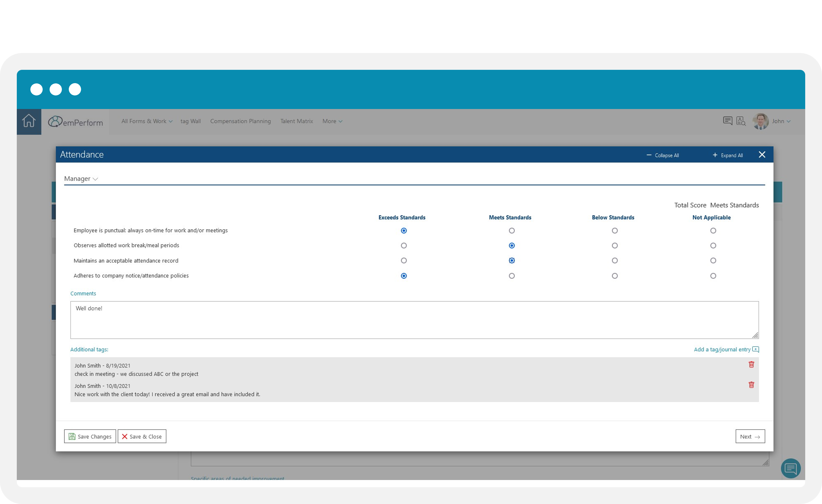Viewport: 822px width, 504px height.
Task: Select Meets Standards for punctuality row
Action: click(512, 230)
